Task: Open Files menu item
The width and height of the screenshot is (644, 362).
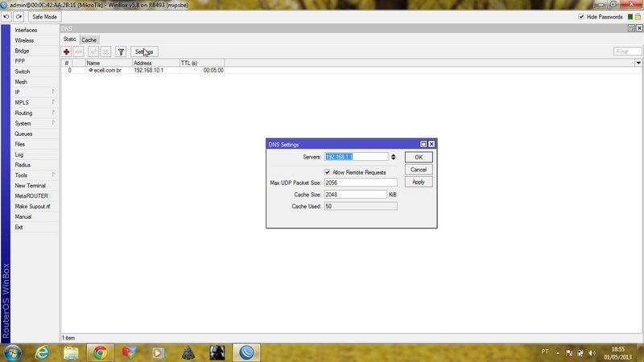Action: (34, 144)
